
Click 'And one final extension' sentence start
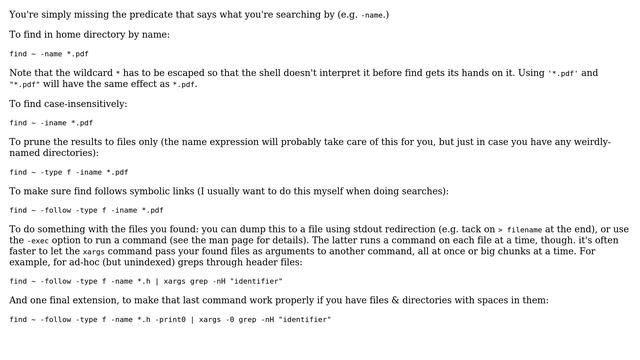pos(63,300)
